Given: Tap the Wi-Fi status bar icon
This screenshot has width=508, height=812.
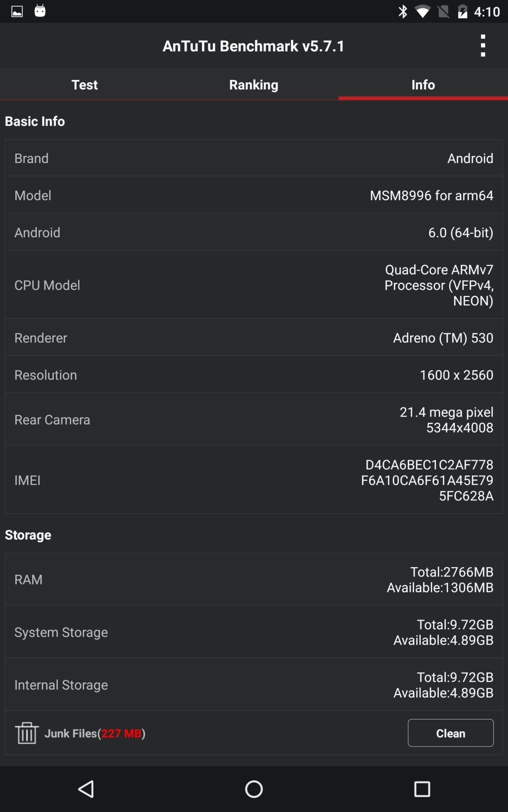Looking at the screenshot, I should [422, 11].
